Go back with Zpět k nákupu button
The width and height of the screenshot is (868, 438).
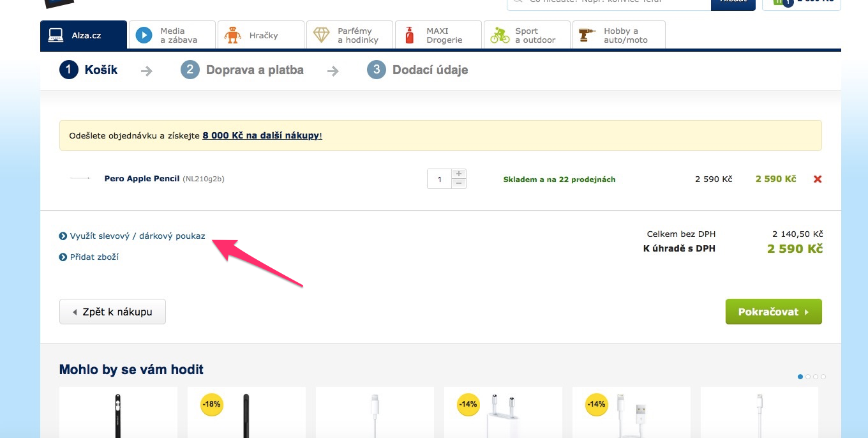(x=112, y=312)
